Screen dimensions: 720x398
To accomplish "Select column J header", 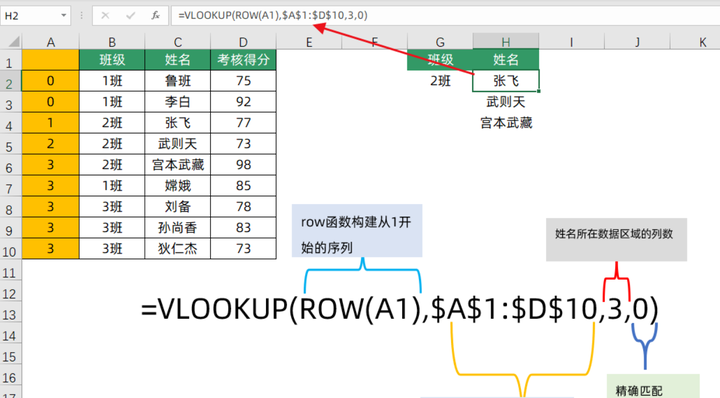I will (637, 42).
